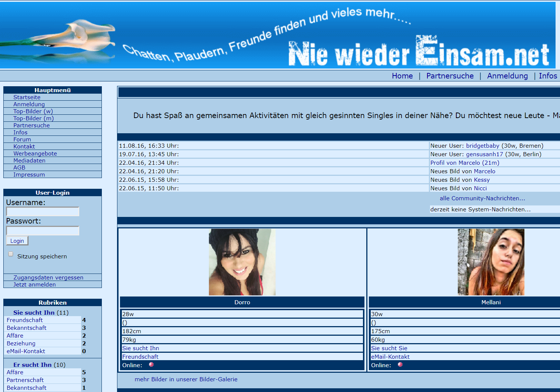Open Mellani's profile photo
Viewport: 560px width, 392px height.
coord(491,262)
